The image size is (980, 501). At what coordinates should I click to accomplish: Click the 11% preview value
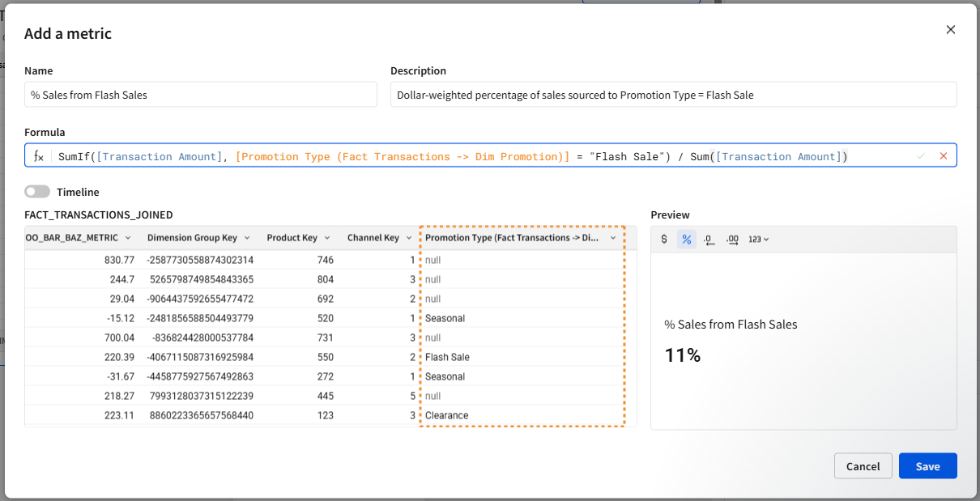[683, 355]
